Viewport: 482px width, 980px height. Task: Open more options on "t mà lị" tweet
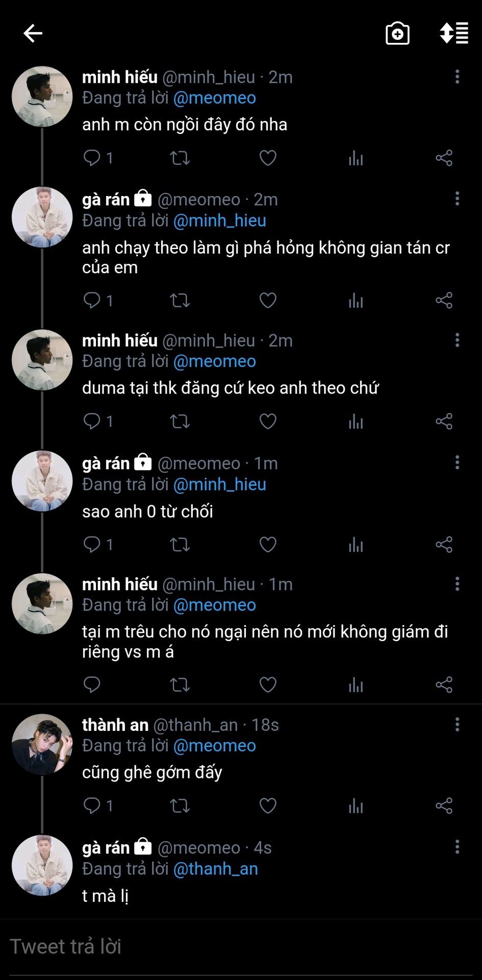click(457, 847)
